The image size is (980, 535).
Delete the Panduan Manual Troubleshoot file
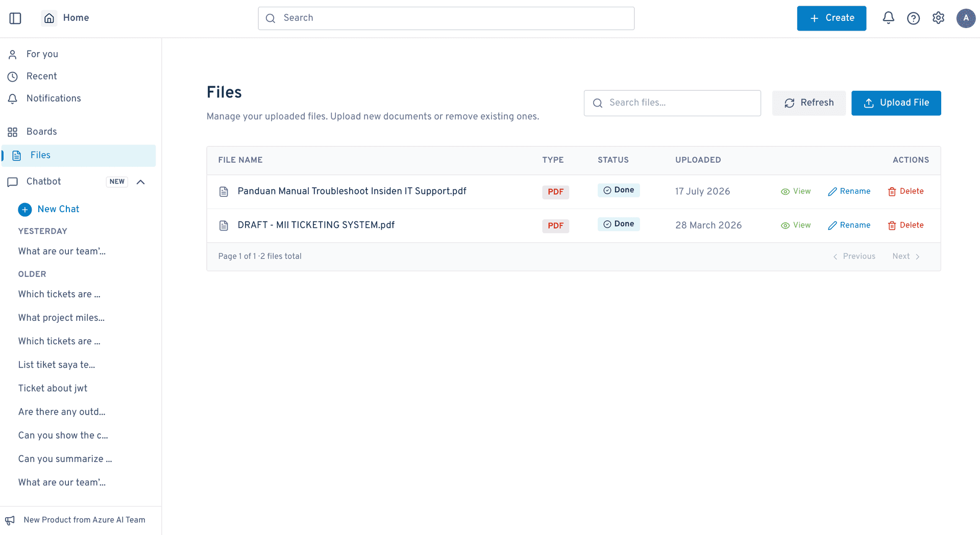click(905, 191)
